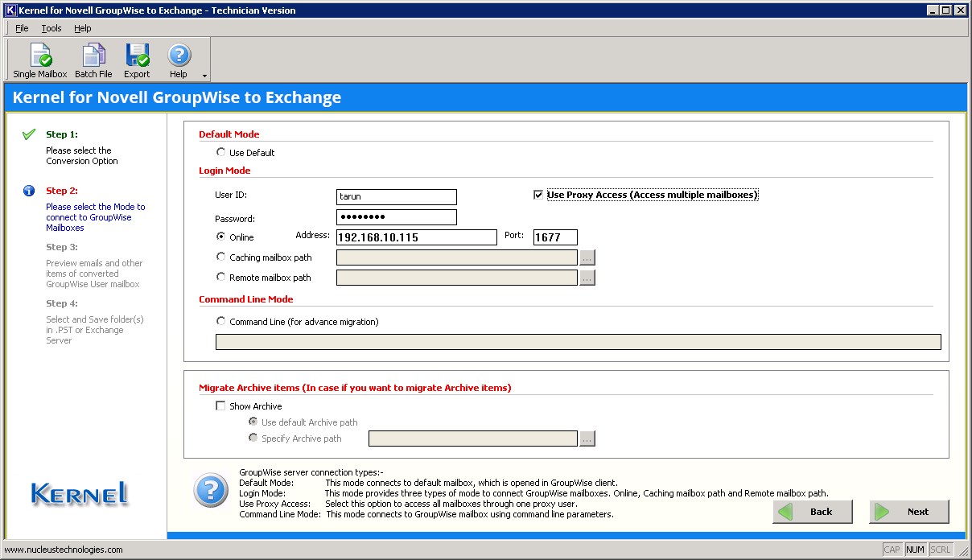Open the Tools menu

coord(51,28)
